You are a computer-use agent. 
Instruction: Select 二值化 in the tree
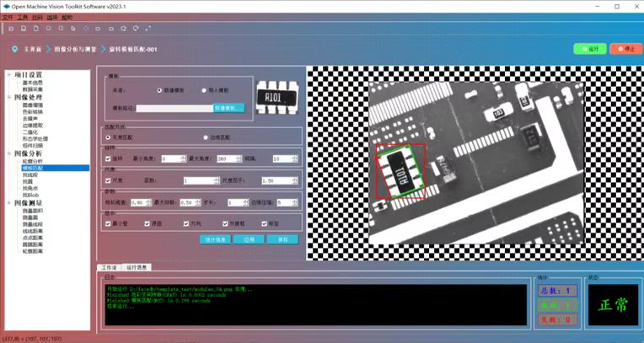[x=30, y=132]
